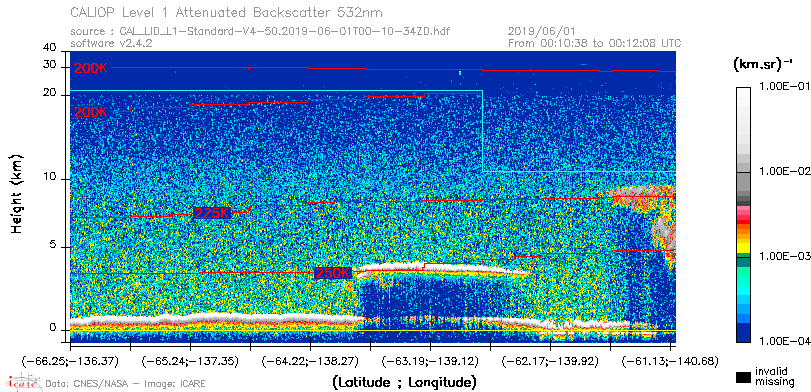Click the source HDF filename line

click(260, 32)
